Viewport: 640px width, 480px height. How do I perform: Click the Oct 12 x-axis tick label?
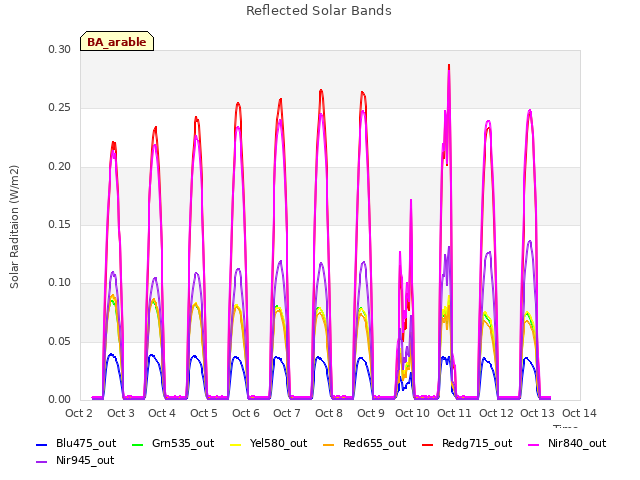[496, 413]
